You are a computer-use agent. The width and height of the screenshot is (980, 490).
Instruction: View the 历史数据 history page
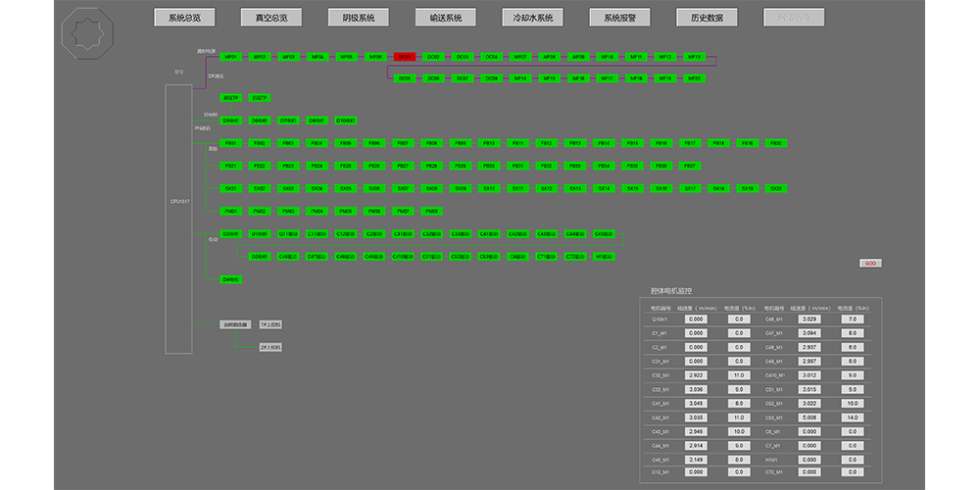point(707,18)
